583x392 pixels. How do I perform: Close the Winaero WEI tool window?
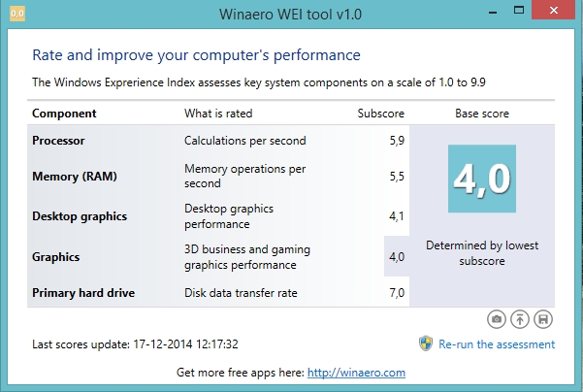click(554, 10)
